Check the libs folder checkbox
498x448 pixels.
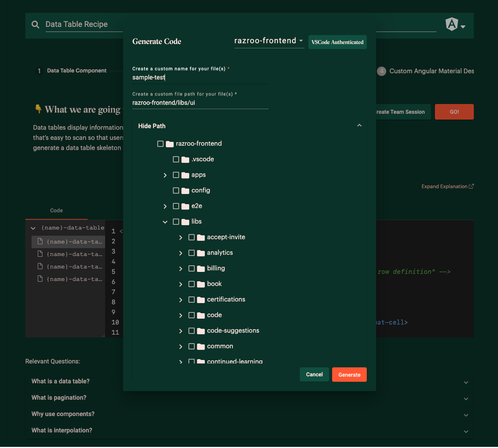pyautogui.click(x=176, y=222)
